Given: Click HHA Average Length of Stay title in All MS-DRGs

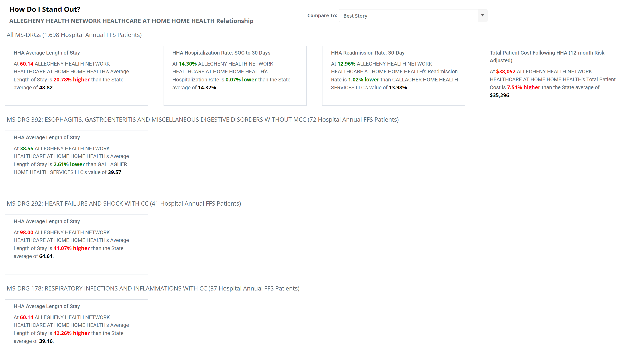Looking at the screenshot, I should click(x=46, y=53).
